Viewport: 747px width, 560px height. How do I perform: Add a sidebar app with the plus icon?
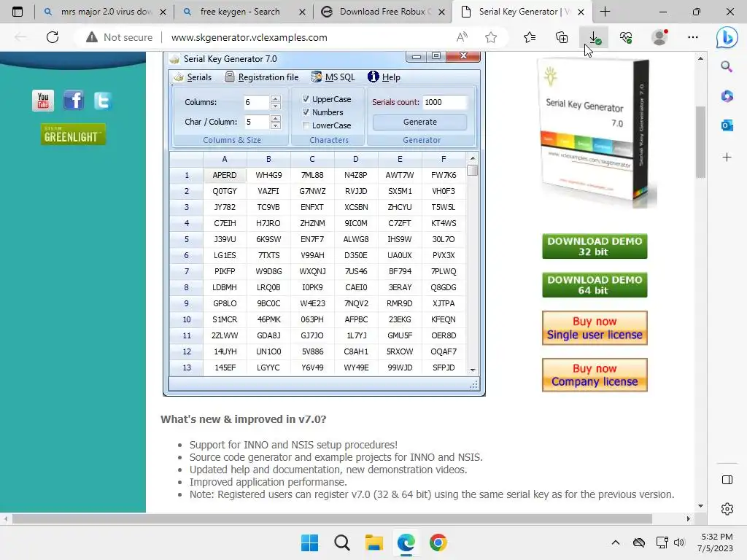pos(727,157)
